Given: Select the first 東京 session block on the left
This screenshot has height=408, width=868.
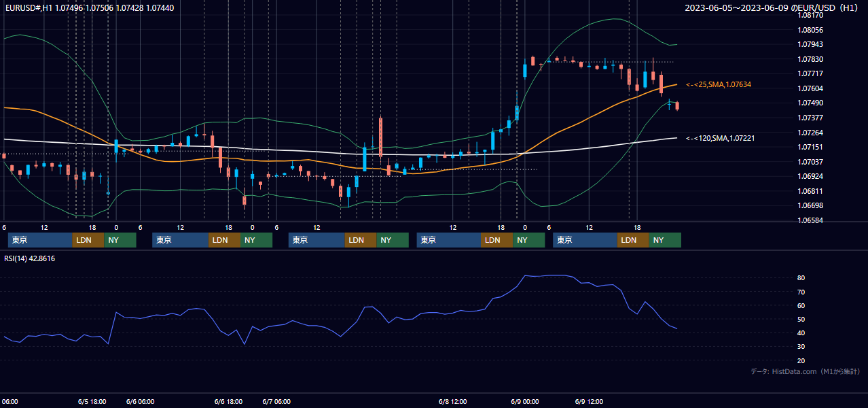Looking at the screenshot, I should coord(40,240).
